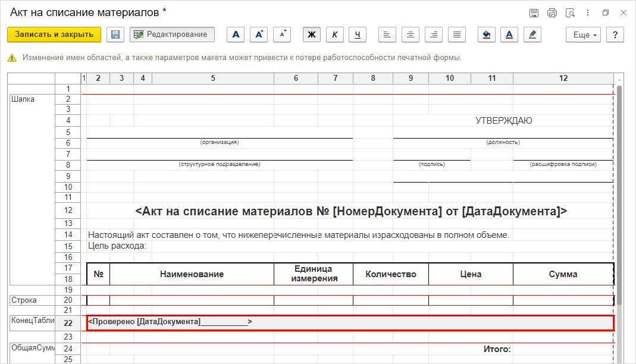Select row 22 header

click(x=68, y=323)
